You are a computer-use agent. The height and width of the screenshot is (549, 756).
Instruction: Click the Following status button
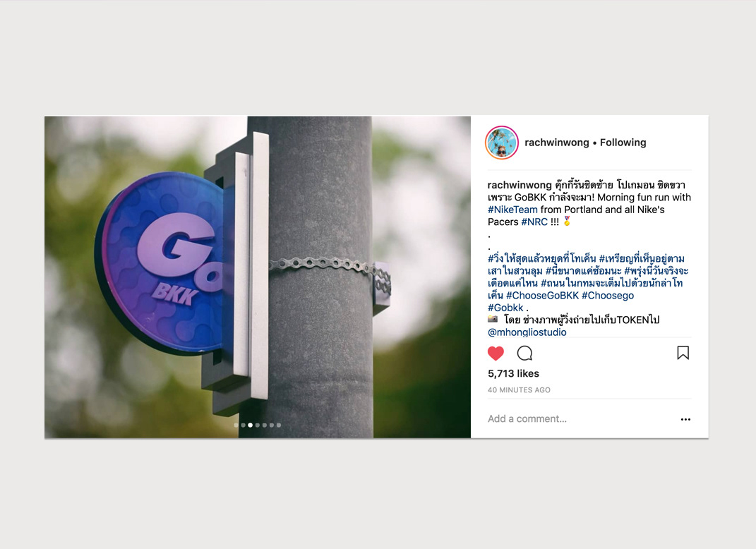[x=623, y=143]
